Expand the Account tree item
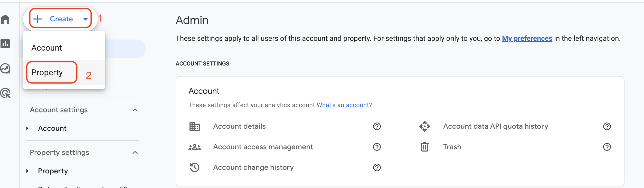 tap(27, 128)
